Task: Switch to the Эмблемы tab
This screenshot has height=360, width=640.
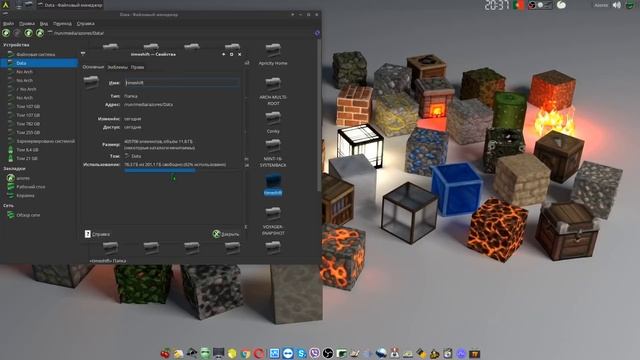Action: click(x=117, y=67)
